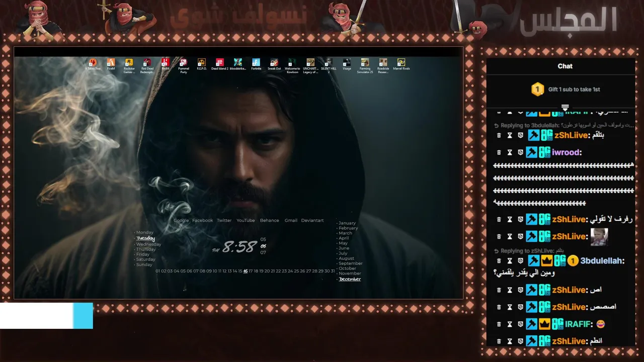Open the Visage desktop shortcut

click(x=347, y=64)
